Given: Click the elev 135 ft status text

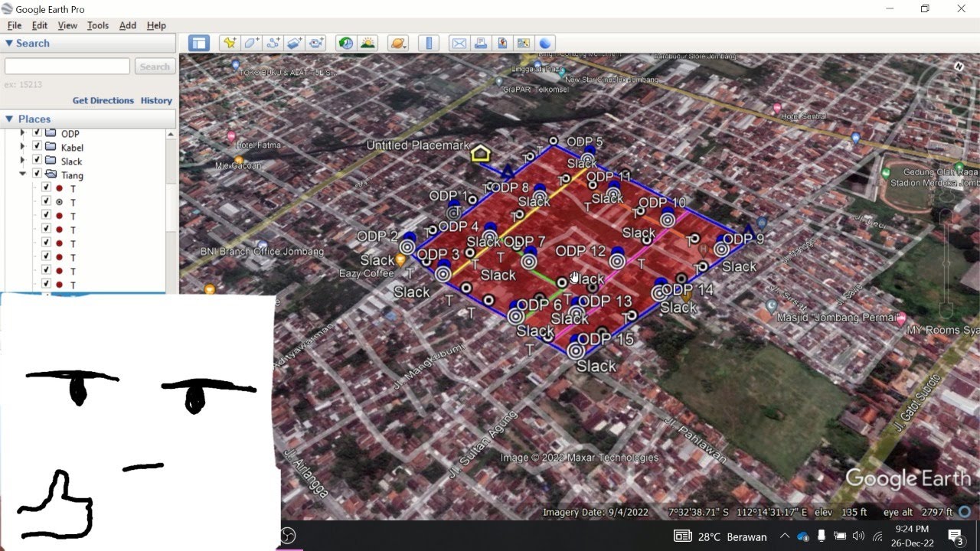Looking at the screenshot, I should click(841, 512).
